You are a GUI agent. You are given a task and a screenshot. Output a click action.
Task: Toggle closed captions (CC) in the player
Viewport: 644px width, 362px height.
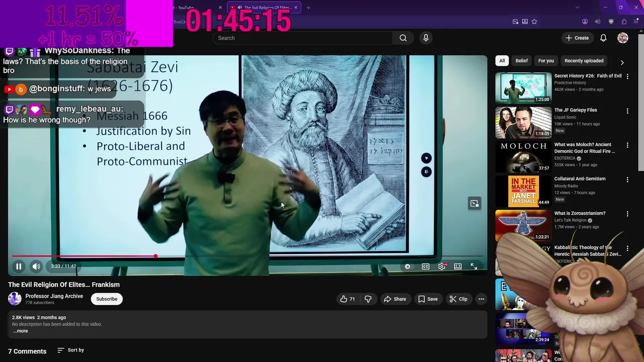tap(426, 266)
